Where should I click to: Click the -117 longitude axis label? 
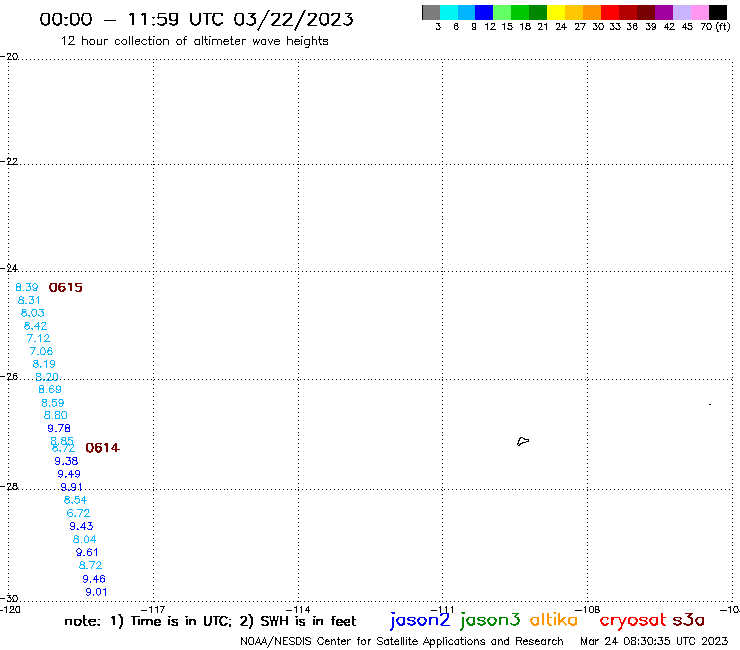tap(153, 609)
